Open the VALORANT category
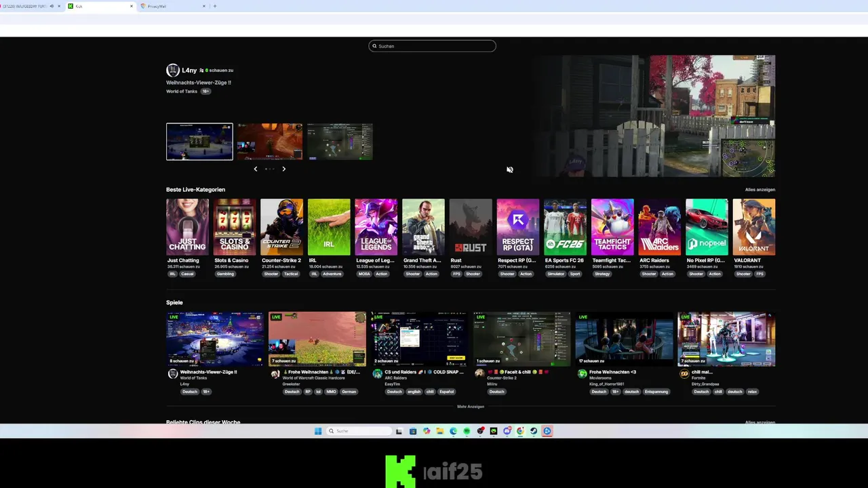868x488 pixels. tap(754, 227)
